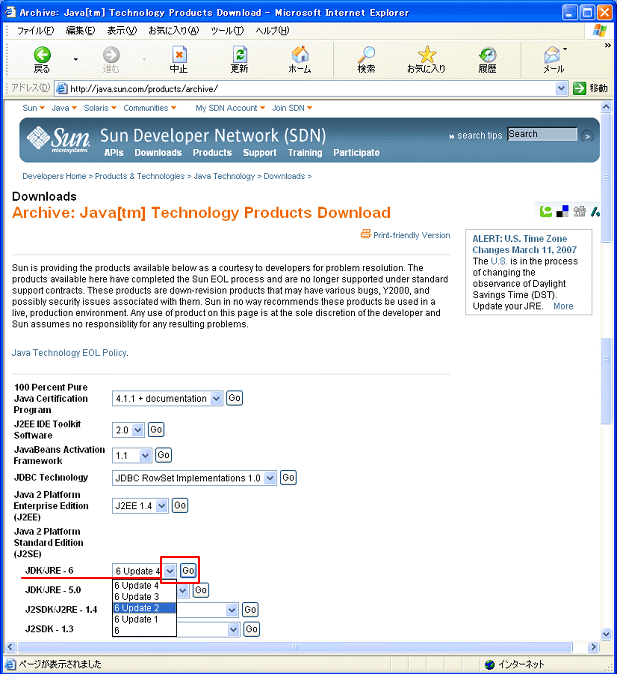Select '6 Update 4' in the open list

pyautogui.click(x=144, y=585)
